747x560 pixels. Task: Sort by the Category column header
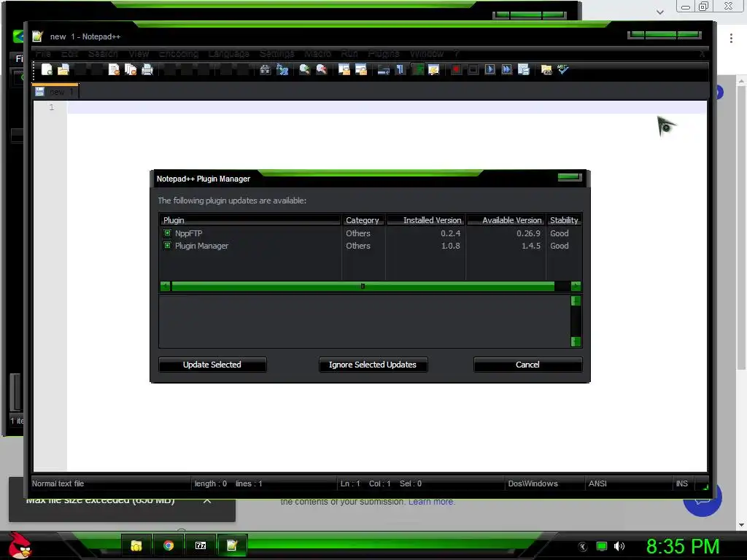(x=363, y=220)
